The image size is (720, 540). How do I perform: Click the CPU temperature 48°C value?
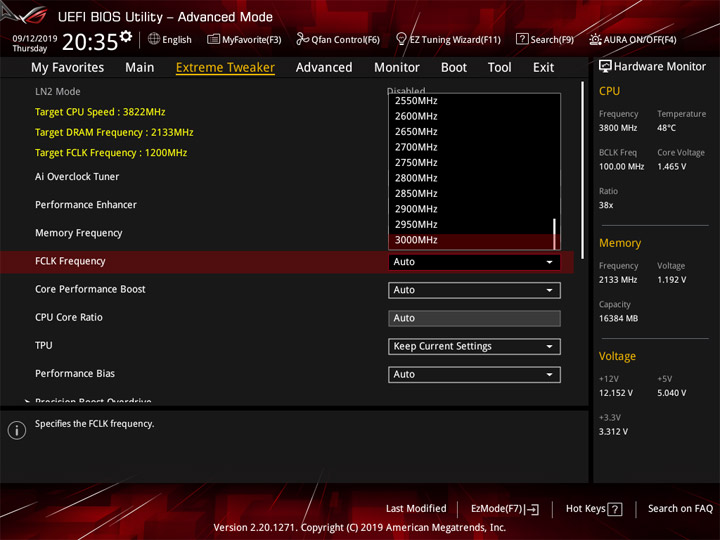[x=666, y=128]
